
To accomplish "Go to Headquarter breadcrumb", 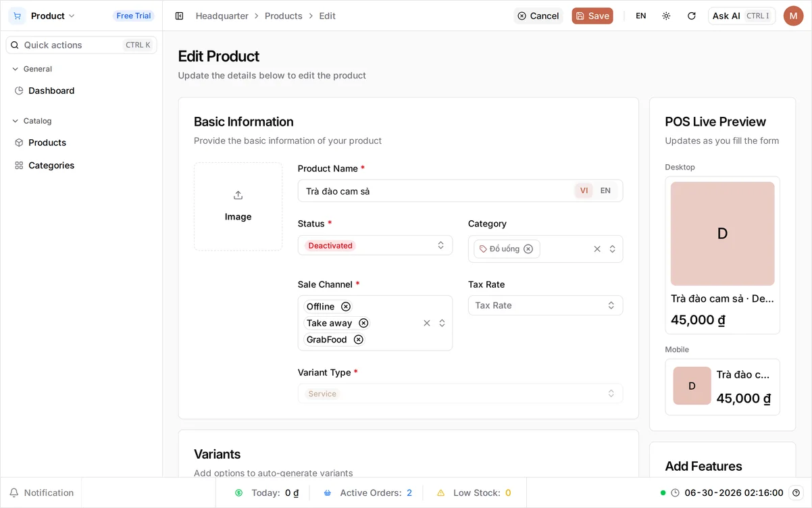I will pyautogui.click(x=222, y=16).
